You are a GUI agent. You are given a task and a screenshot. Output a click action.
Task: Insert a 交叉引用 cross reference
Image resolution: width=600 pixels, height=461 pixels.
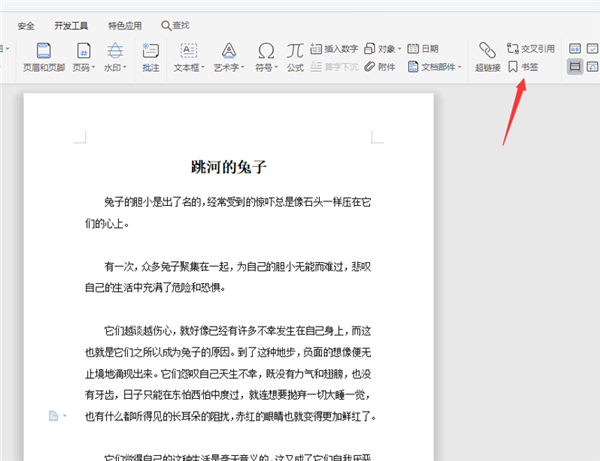(x=529, y=48)
